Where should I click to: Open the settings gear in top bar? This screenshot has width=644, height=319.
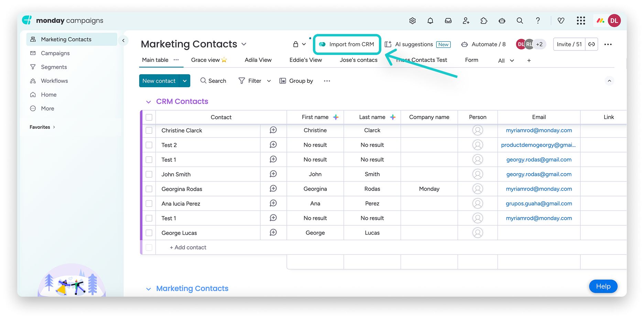pos(412,21)
